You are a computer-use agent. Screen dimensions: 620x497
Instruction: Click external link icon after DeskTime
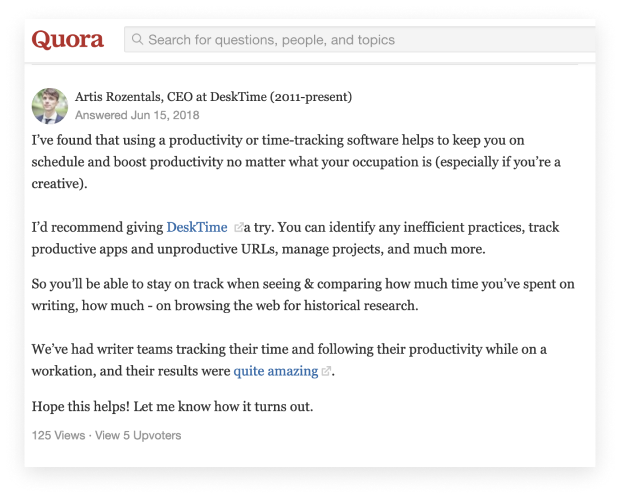pyautogui.click(x=238, y=228)
